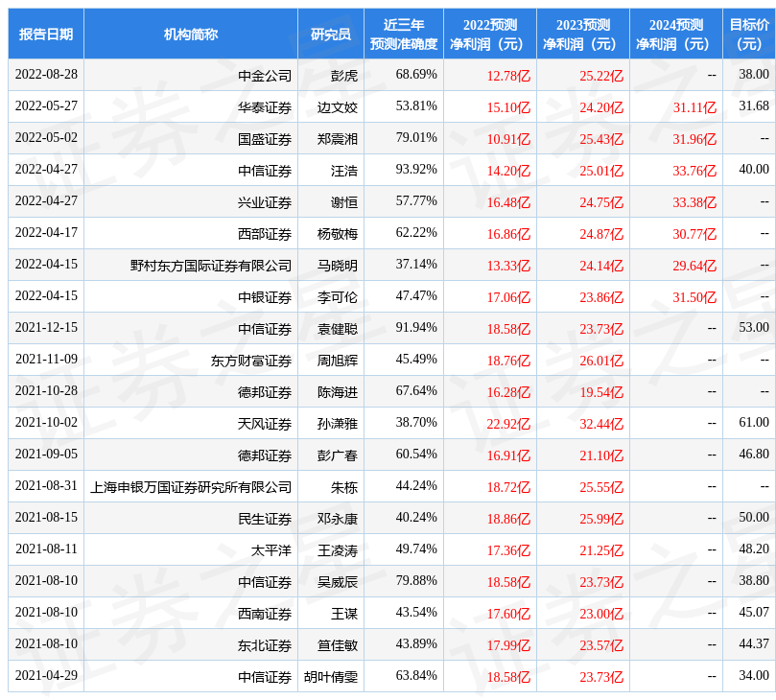Click institution 东方财富证券

251,361
